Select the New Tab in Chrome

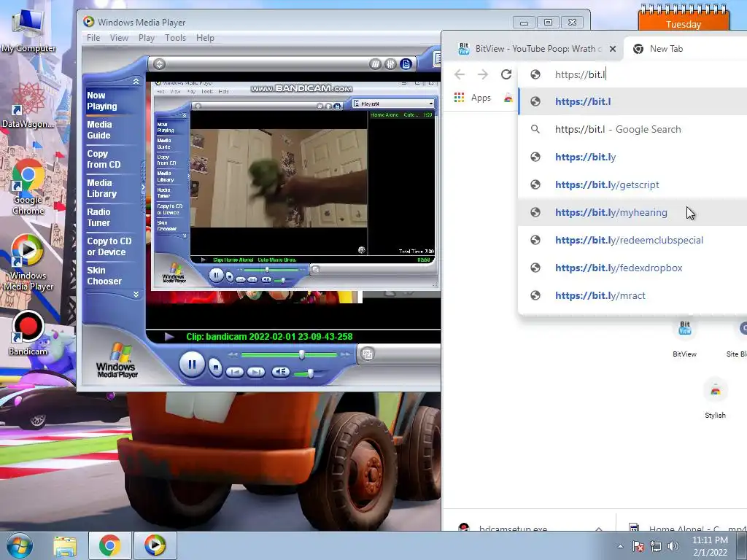[x=666, y=49]
